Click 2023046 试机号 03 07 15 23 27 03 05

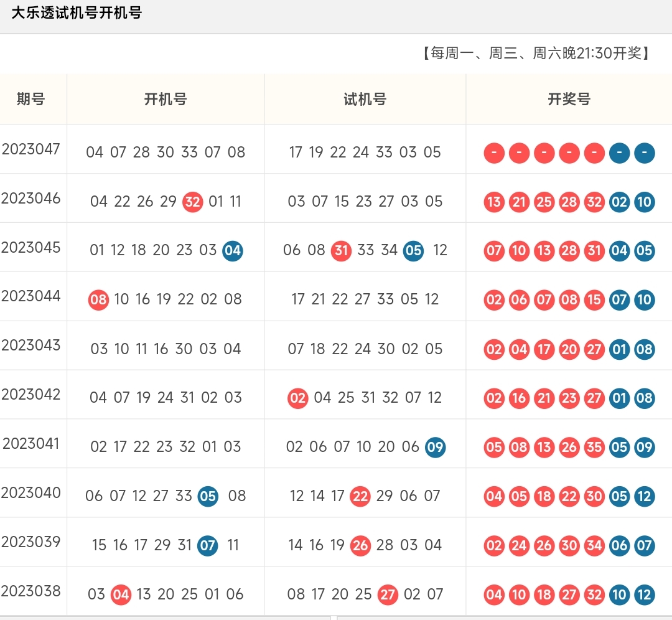[x=365, y=202]
